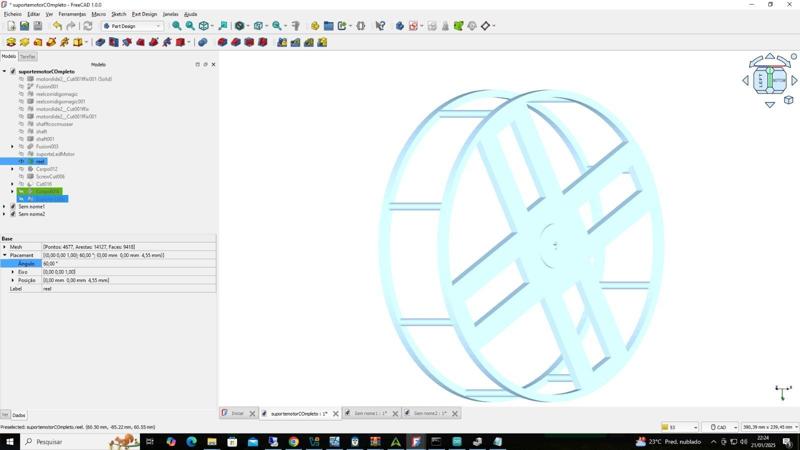Image resolution: width=800 pixels, height=450 pixels.
Task: Click the Save document floppy icon
Action: pyautogui.click(x=38, y=26)
